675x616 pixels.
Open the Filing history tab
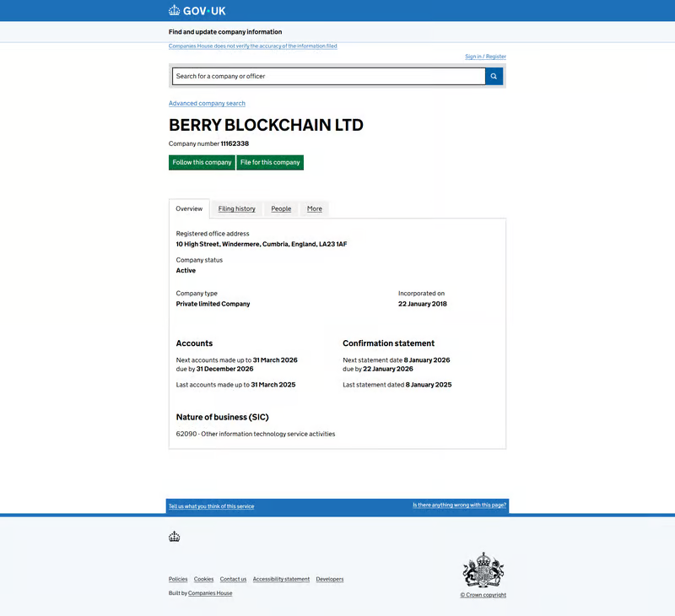point(236,208)
